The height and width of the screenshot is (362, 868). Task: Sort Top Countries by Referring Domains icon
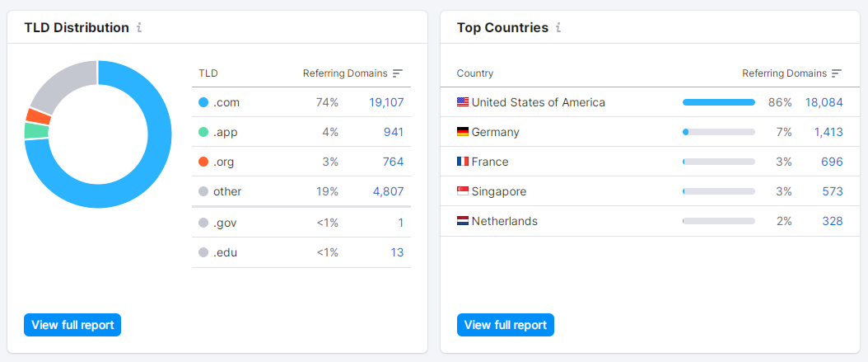click(837, 73)
